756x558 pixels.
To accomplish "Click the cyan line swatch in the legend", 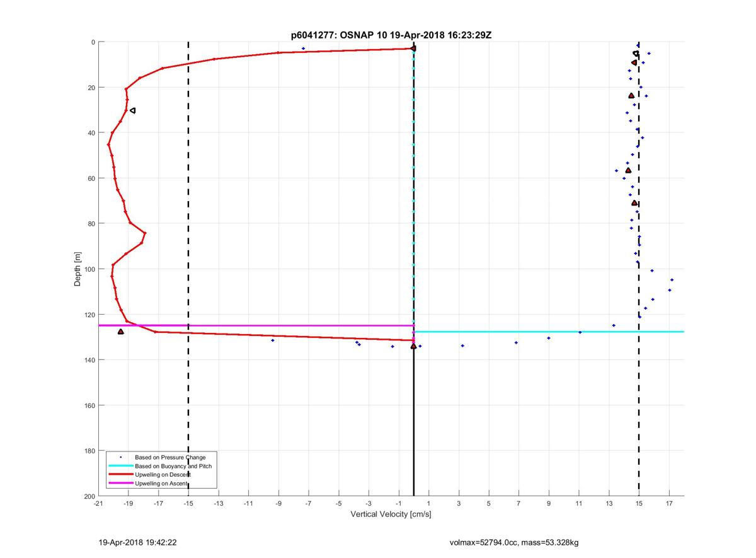I will (120, 466).
